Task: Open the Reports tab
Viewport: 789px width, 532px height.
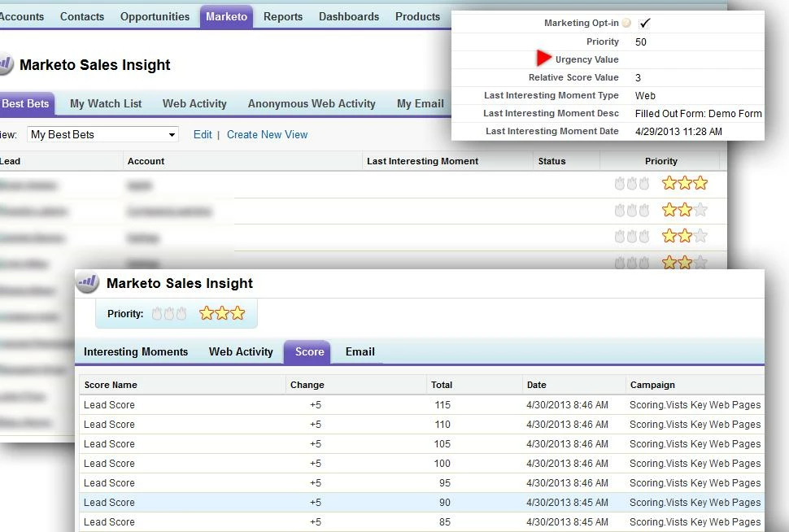Action: tap(283, 16)
